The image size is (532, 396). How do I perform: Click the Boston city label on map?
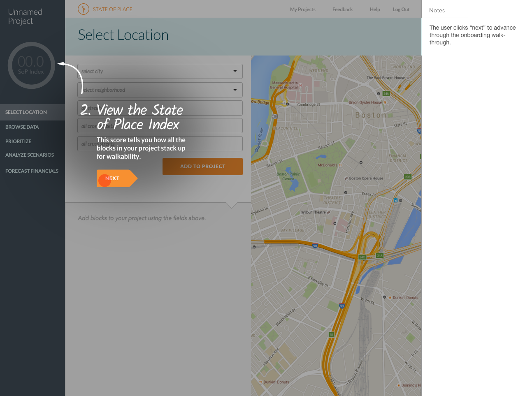[x=371, y=115]
